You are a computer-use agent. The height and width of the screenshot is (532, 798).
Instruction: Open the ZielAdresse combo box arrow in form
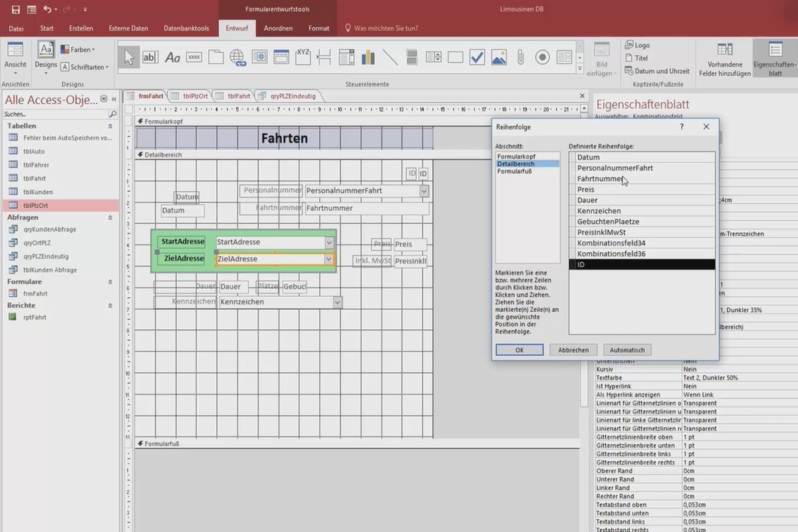click(329, 259)
